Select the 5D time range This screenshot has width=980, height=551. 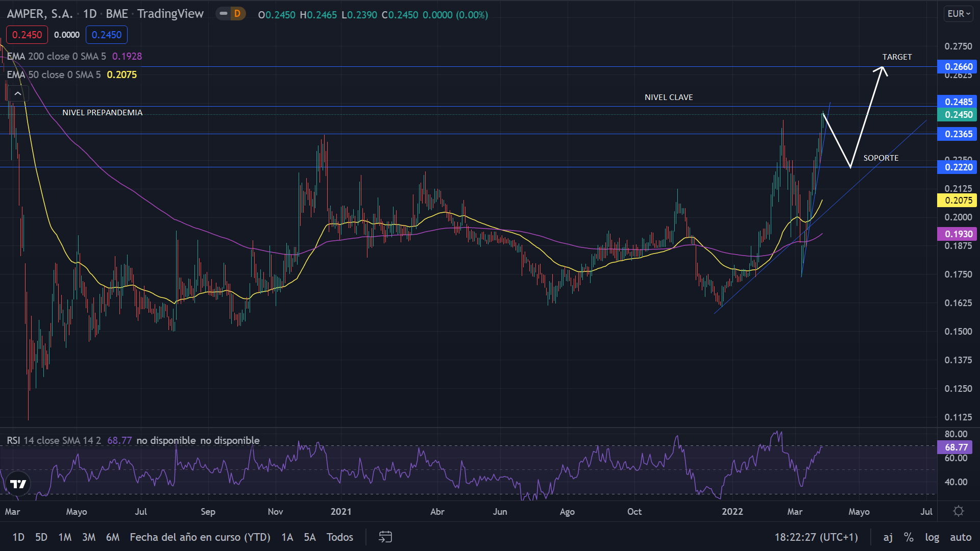click(41, 537)
